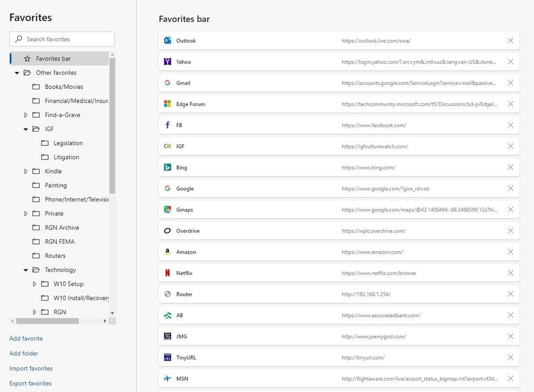Click the Facebook icon beside FB

(x=166, y=125)
